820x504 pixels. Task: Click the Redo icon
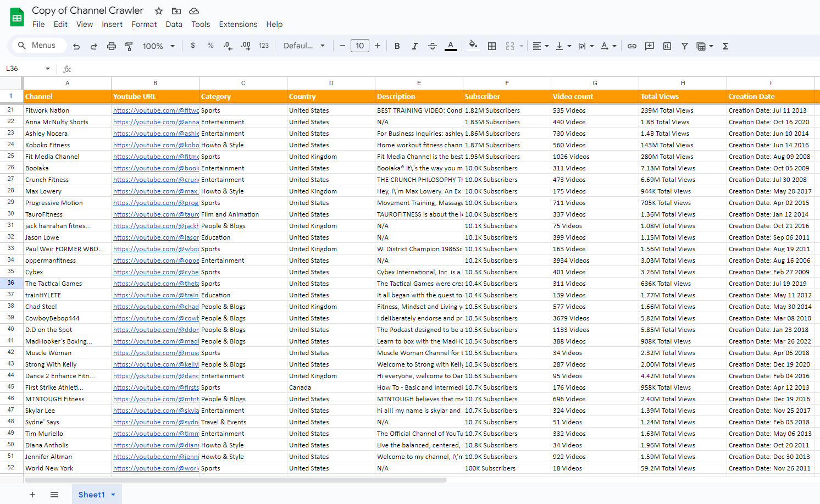click(x=94, y=46)
